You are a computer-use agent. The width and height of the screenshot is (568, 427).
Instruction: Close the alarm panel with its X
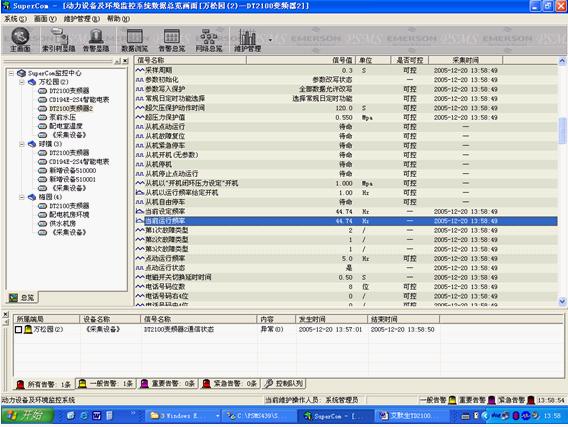(x=5, y=314)
